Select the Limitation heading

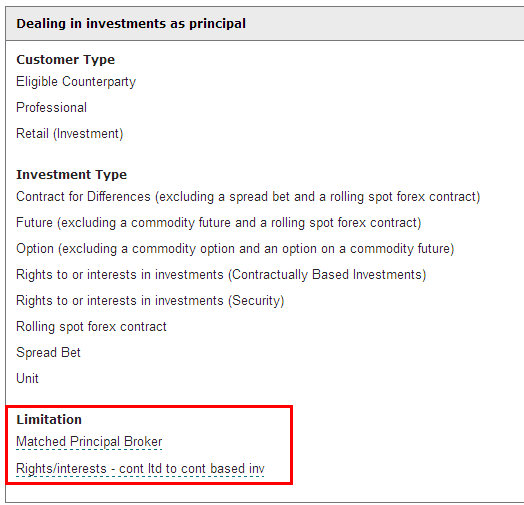49,419
